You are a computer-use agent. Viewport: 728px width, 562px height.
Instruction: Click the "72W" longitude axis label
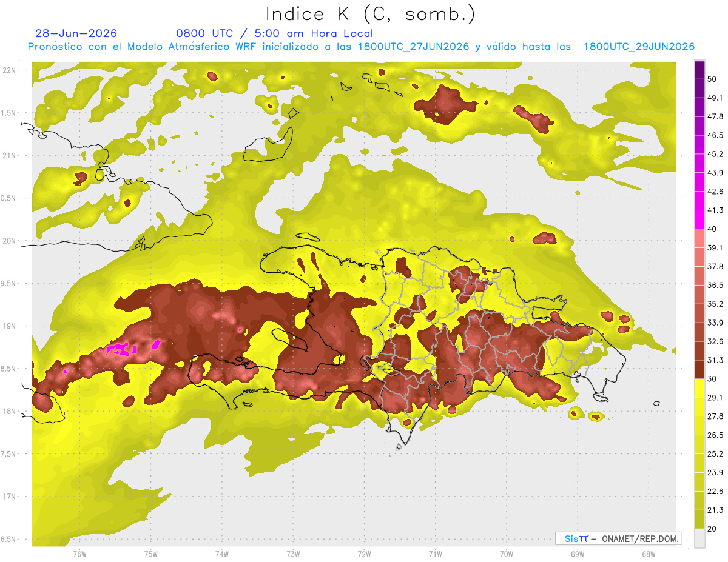coord(364,554)
